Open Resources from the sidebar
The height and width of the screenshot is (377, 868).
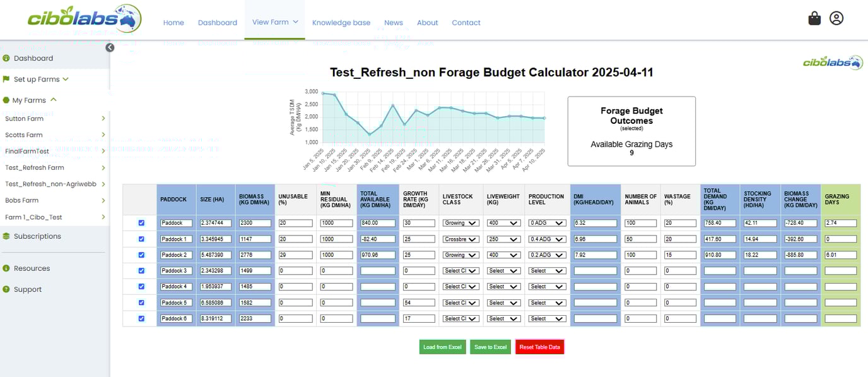click(x=7, y=268)
